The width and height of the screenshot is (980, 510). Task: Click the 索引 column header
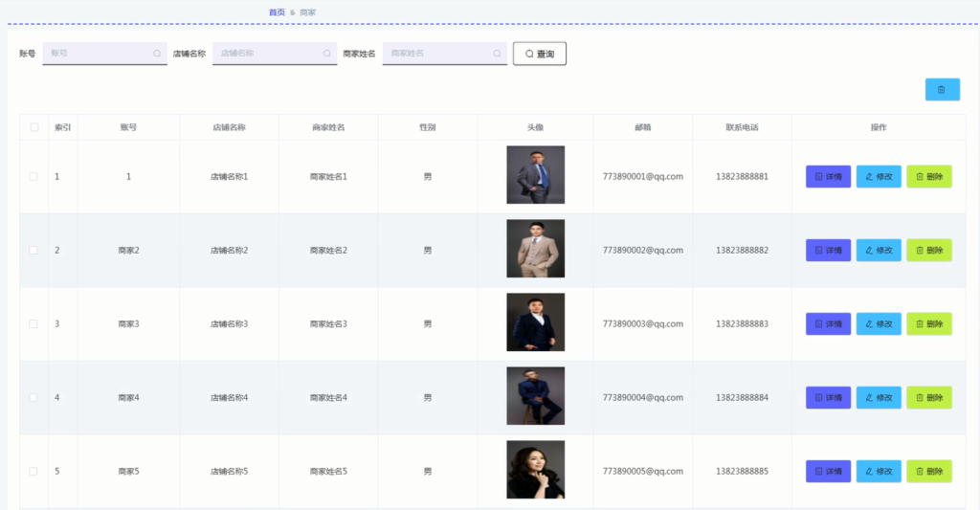[x=62, y=127]
